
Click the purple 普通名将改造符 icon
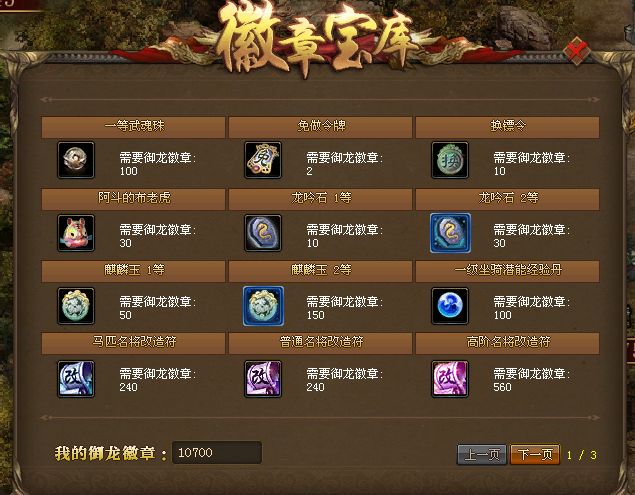coord(263,379)
